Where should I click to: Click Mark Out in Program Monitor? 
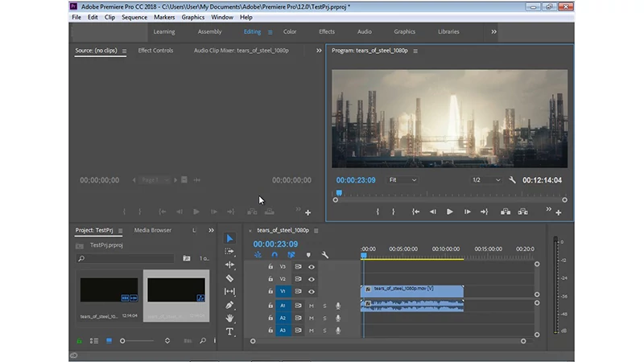tap(394, 212)
